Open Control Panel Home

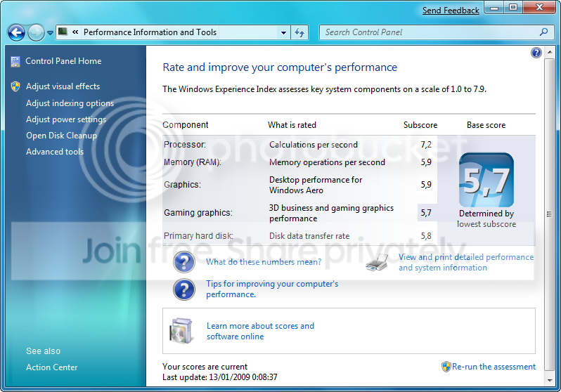coord(63,61)
